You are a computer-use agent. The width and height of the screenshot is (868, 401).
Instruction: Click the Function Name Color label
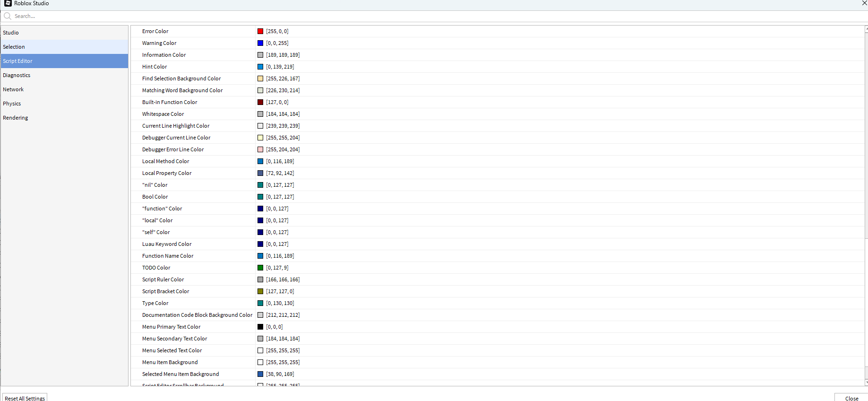pos(168,256)
